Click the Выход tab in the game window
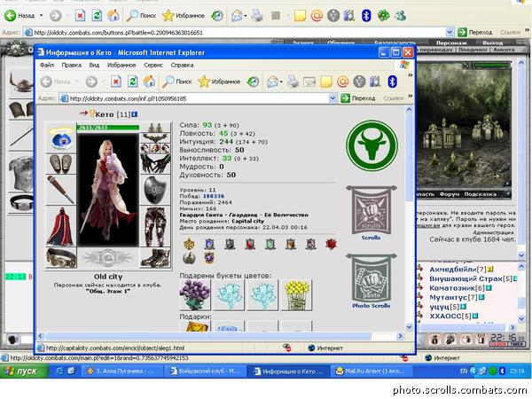The image size is (532, 399). [x=493, y=43]
